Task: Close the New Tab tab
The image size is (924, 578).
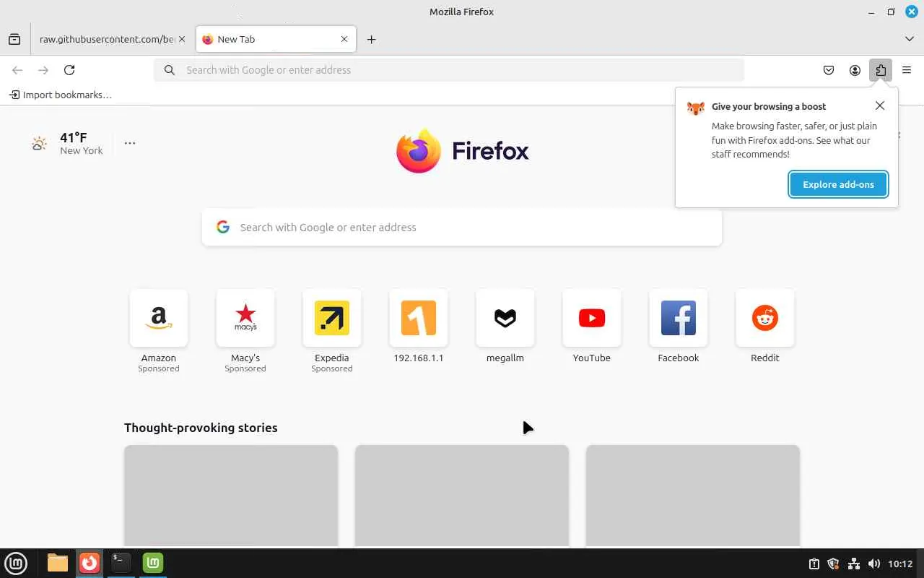Action: 344,39
